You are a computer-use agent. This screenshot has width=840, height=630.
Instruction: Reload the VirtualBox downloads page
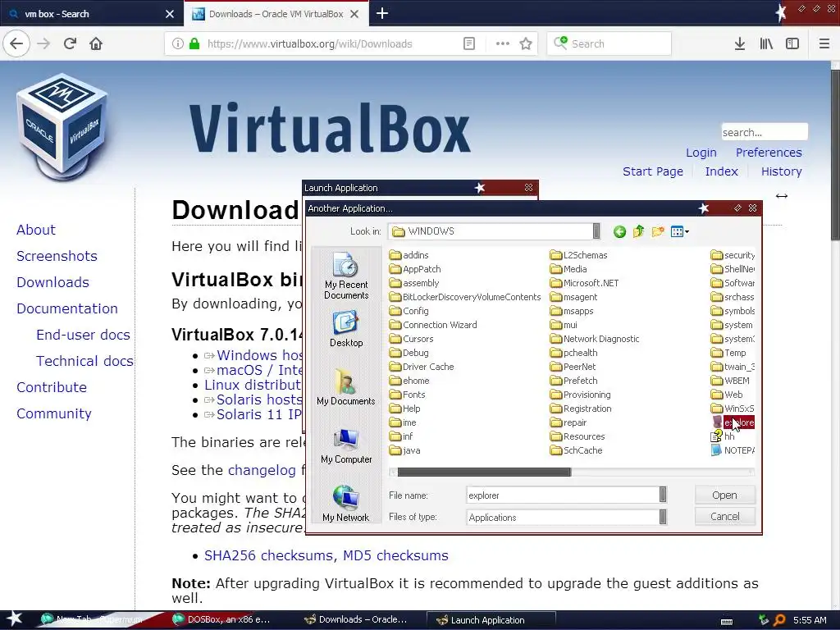coord(70,43)
